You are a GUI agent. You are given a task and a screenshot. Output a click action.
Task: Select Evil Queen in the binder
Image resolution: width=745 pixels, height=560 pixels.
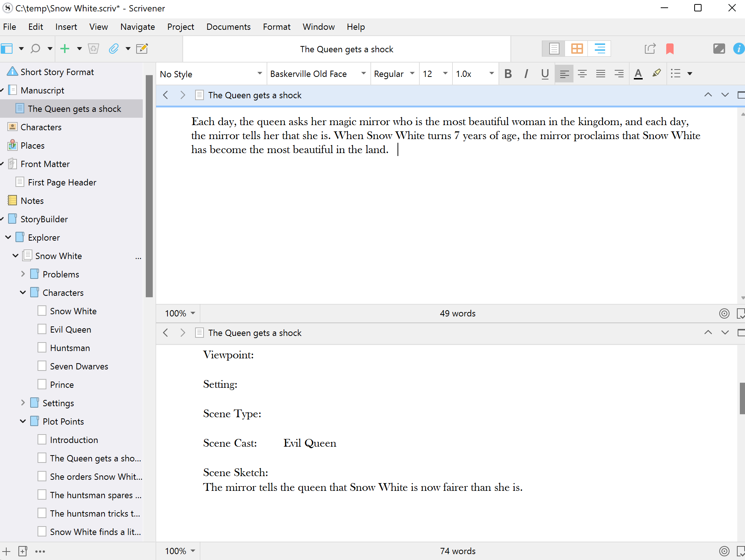pos(70,329)
